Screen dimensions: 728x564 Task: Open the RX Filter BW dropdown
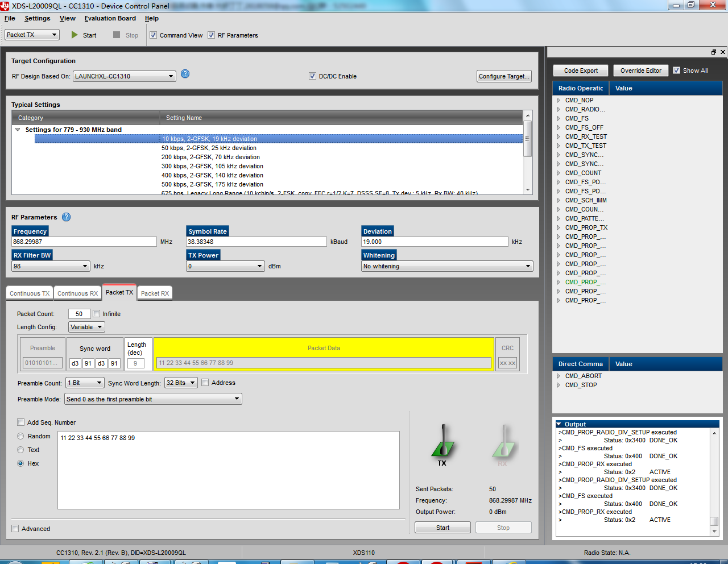[x=51, y=266]
